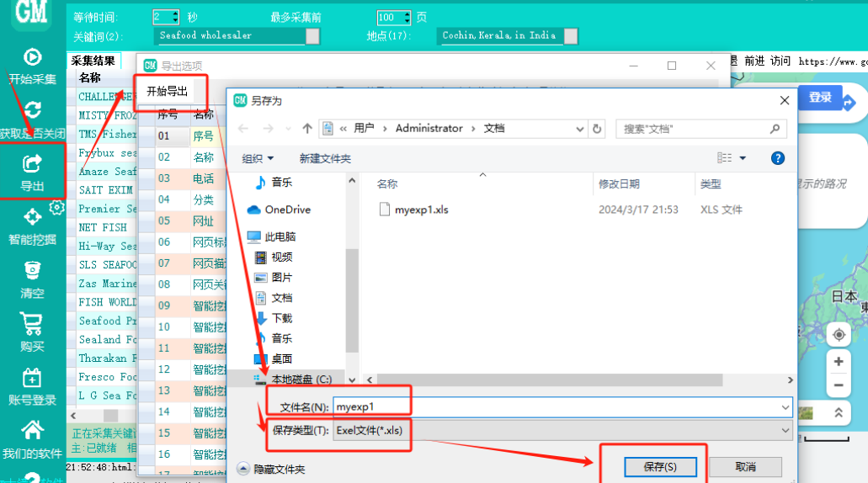Screen dimensions: 868x483
Task: Sort files by 类型 column
Action: coord(711,183)
